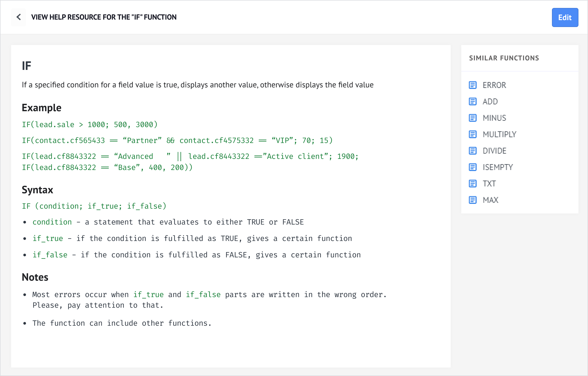Click the DIVIDE document icon

473,151
